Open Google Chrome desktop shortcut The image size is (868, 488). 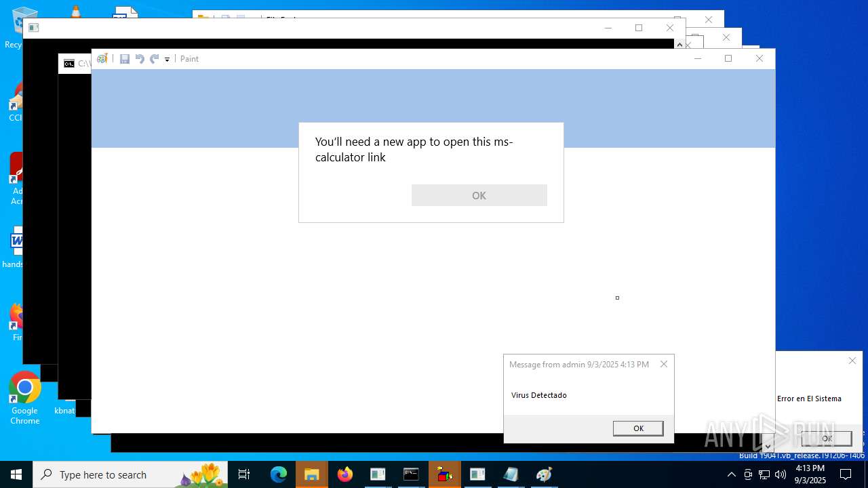click(25, 399)
